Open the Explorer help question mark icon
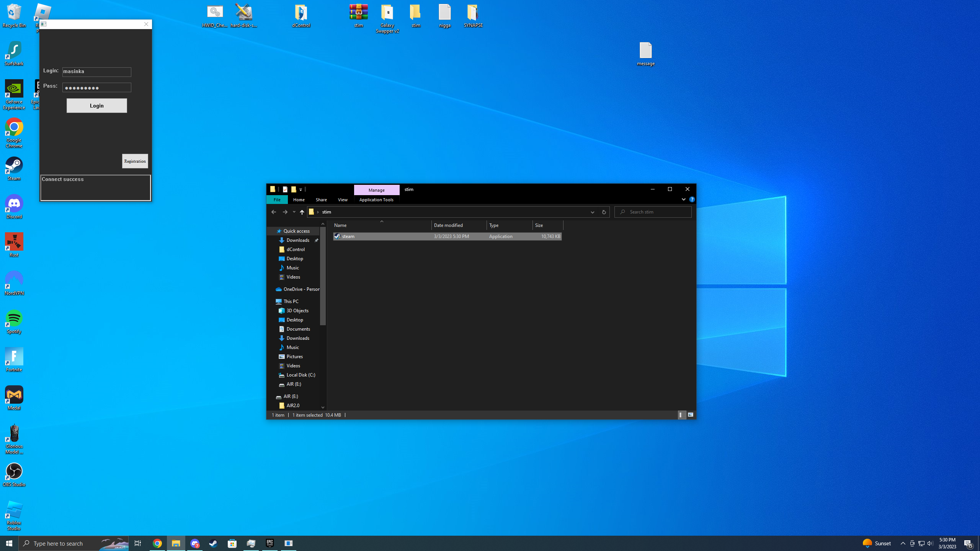 tap(692, 199)
